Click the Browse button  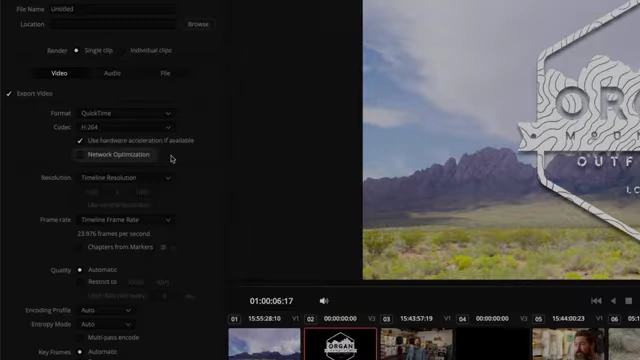198,24
